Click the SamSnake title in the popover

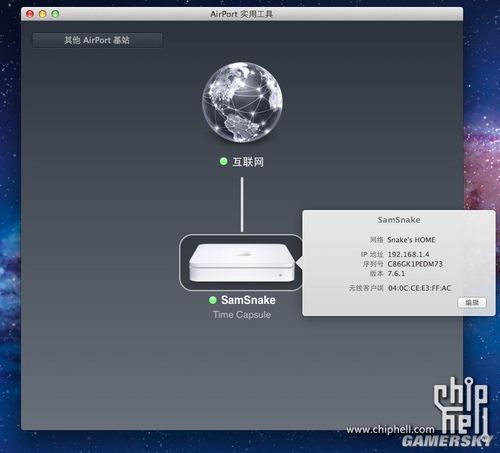point(399,220)
